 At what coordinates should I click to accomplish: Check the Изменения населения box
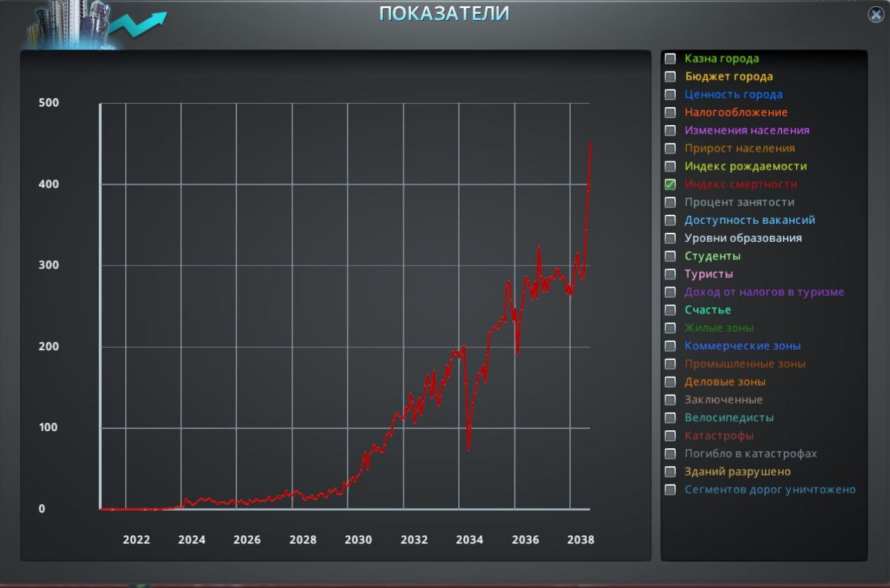click(670, 130)
